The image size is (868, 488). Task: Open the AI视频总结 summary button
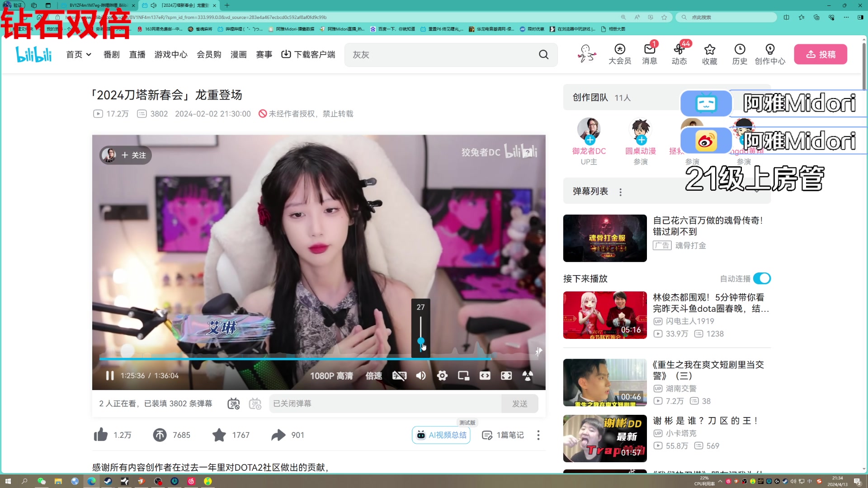(x=441, y=435)
